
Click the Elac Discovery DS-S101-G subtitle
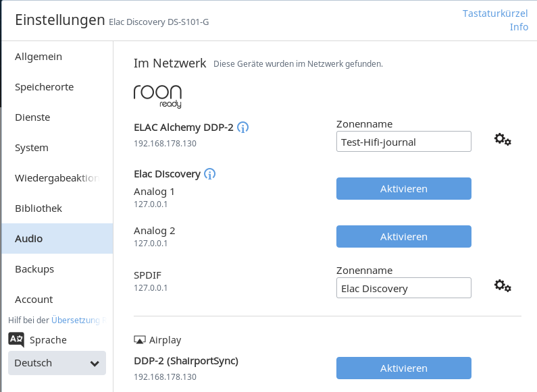point(159,22)
